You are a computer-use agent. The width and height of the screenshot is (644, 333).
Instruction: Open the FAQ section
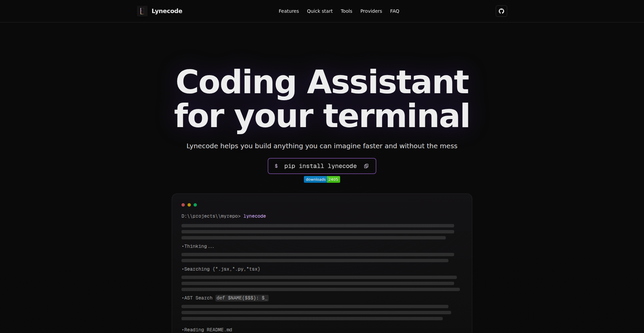pyautogui.click(x=395, y=11)
